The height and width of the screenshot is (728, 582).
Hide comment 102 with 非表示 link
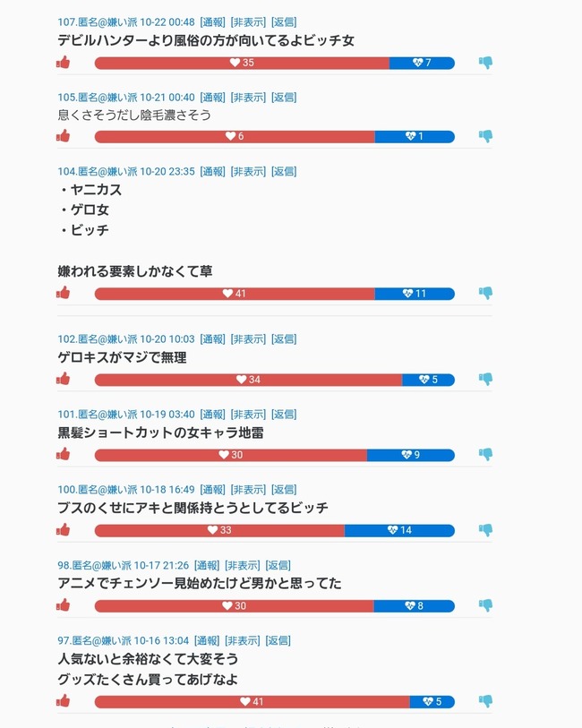point(248,338)
